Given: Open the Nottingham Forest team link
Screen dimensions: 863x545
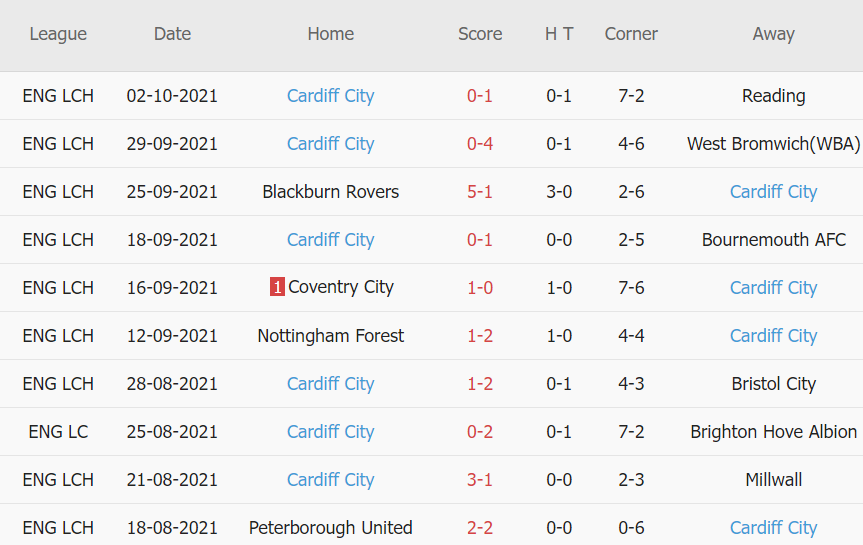Looking at the screenshot, I should pos(330,336).
